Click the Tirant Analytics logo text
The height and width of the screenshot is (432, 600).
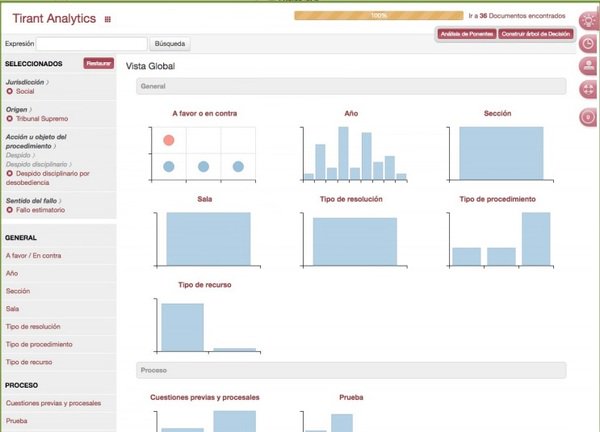click(54, 18)
